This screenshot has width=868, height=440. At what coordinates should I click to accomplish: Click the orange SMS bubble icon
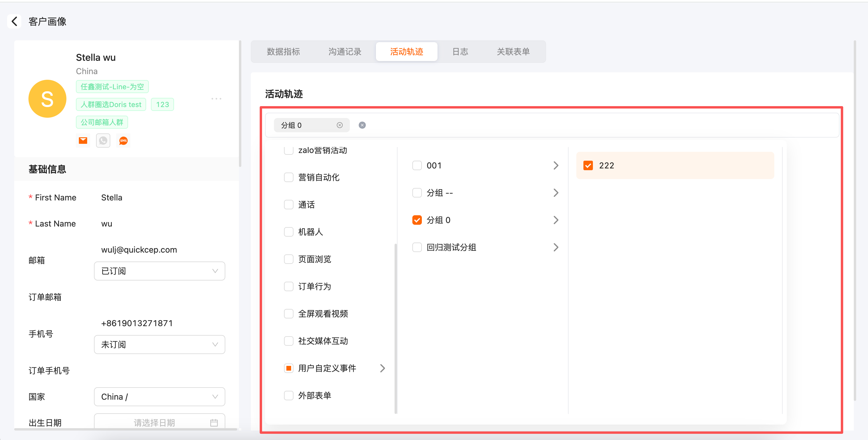[123, 141]
